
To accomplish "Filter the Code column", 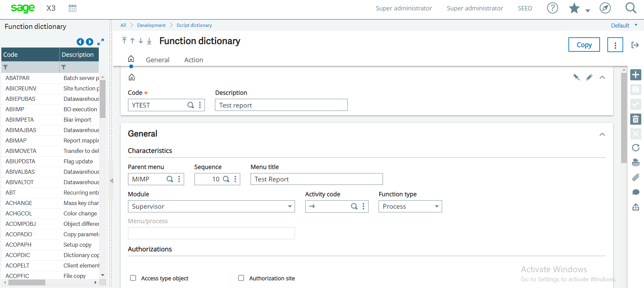I will [5, 67].
